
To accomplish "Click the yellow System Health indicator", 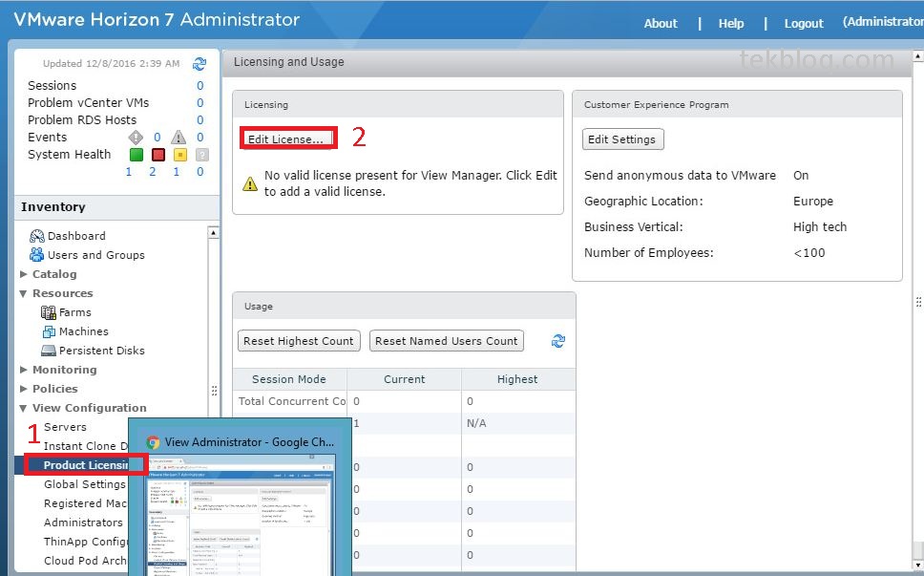I will pyautogui.click(x=180, y=155).
